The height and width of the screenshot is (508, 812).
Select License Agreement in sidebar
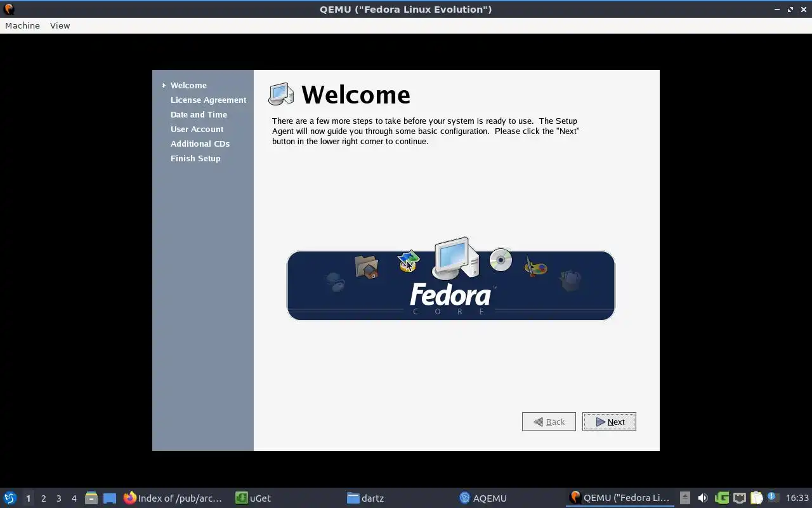[x=208, y=100]
